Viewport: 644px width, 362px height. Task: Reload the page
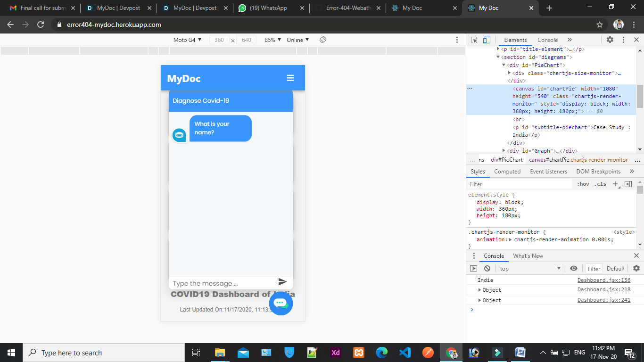tap(41, 25)
